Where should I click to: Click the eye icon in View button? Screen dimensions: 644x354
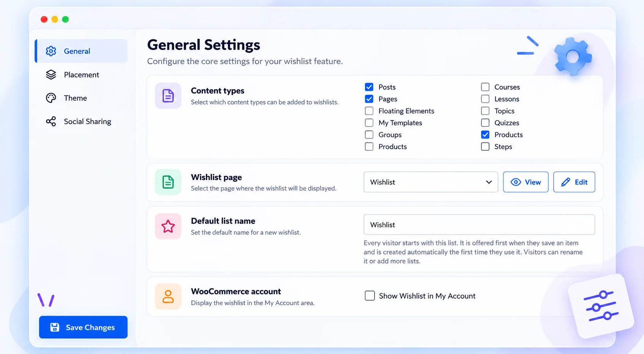tap(516, 182)
